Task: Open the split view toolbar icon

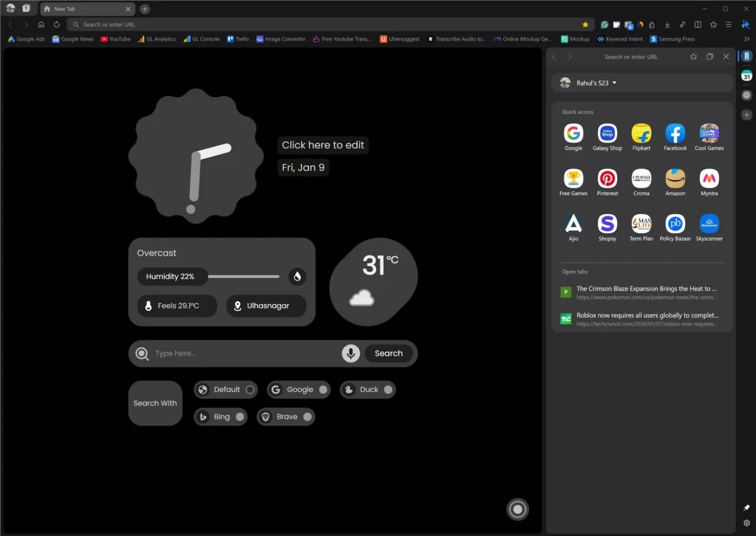Action: click(698, 25)
